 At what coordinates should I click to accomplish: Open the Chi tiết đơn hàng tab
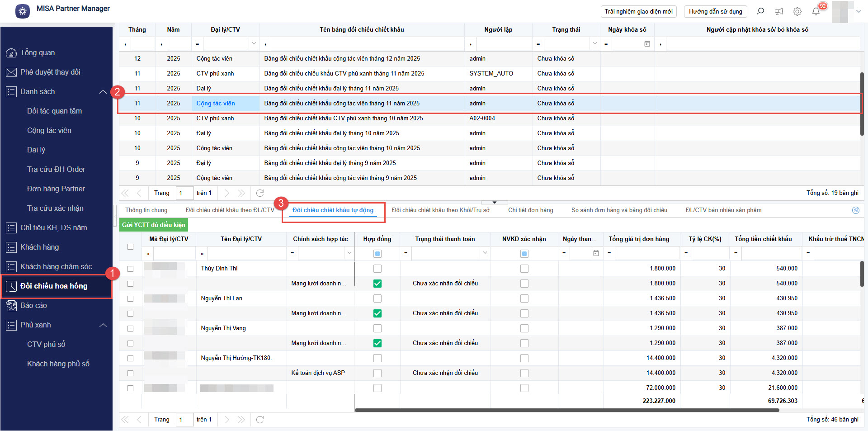[x=530, y=210]
